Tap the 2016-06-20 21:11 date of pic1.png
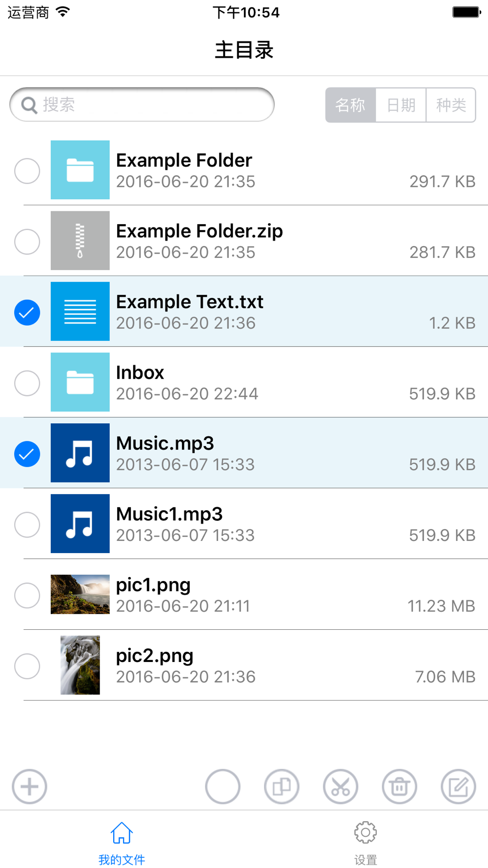The image size is (488, 868). tap(183, 606)
